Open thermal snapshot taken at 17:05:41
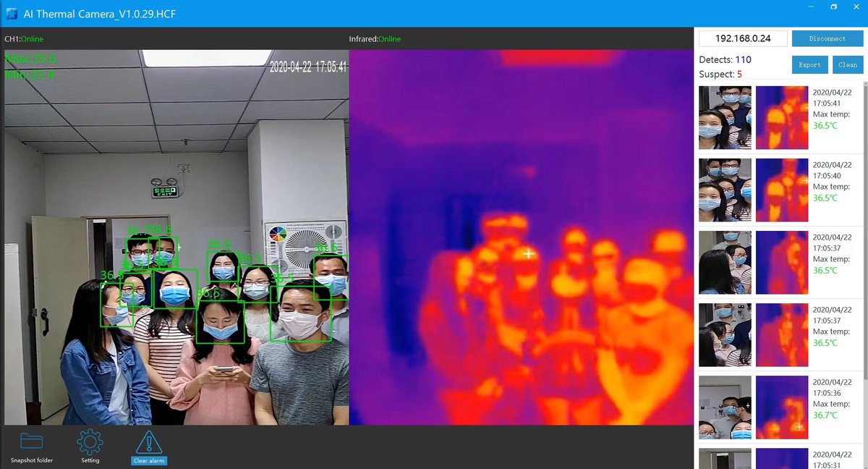Viewport: 868px width, 469px height. point(782,118)
